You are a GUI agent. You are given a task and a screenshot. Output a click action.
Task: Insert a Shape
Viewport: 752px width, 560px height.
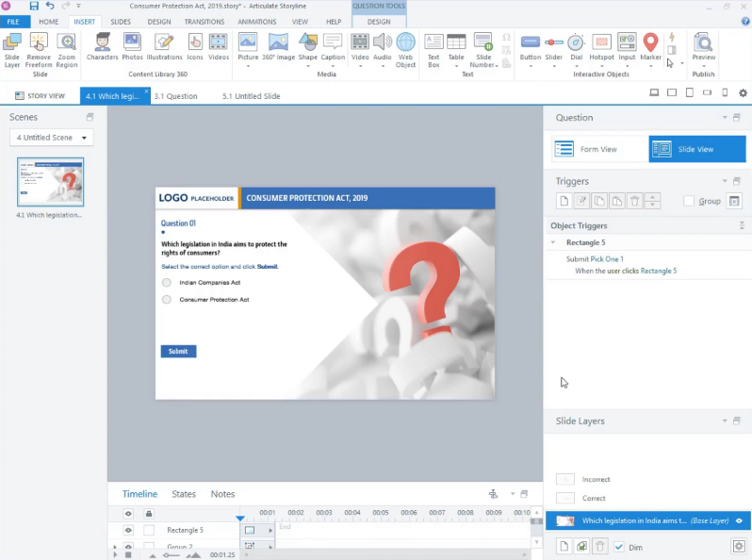tap(308, 46)
